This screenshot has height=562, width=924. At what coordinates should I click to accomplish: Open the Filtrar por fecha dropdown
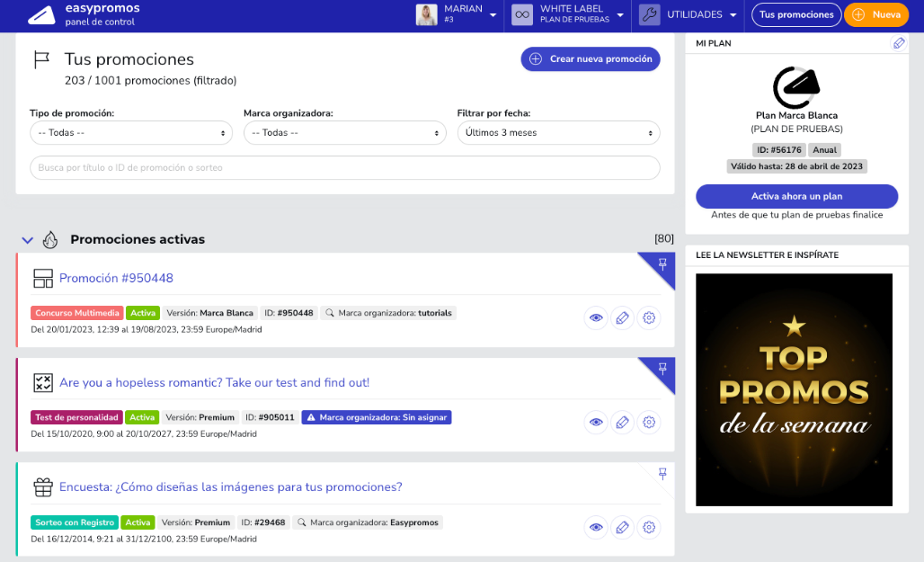click(x=558, y=131)
